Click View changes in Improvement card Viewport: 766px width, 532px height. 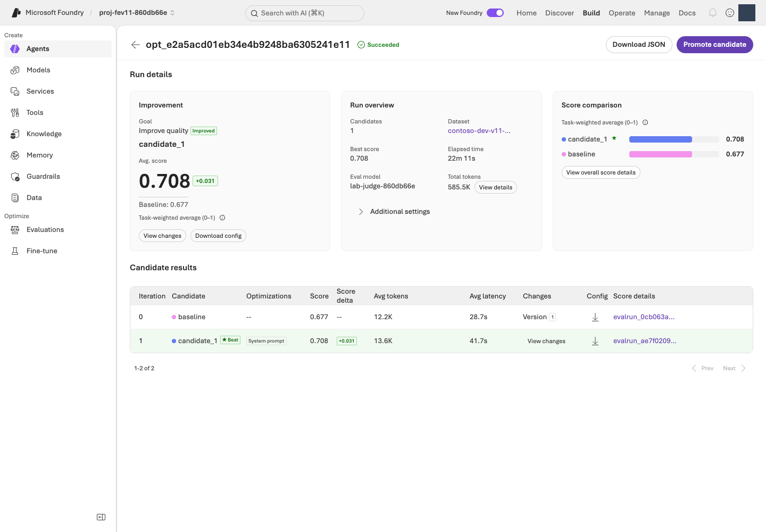pos(162,236)
